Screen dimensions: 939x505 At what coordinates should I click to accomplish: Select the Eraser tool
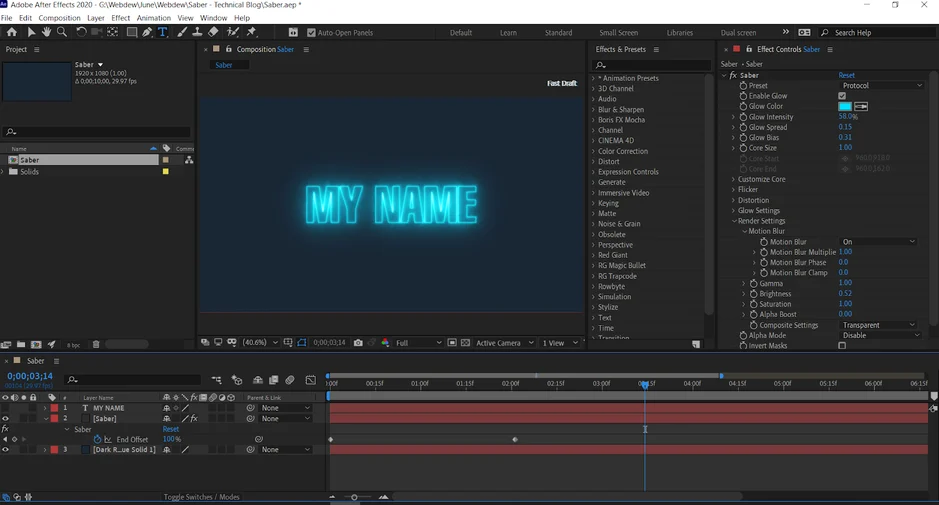pos(214,32)
